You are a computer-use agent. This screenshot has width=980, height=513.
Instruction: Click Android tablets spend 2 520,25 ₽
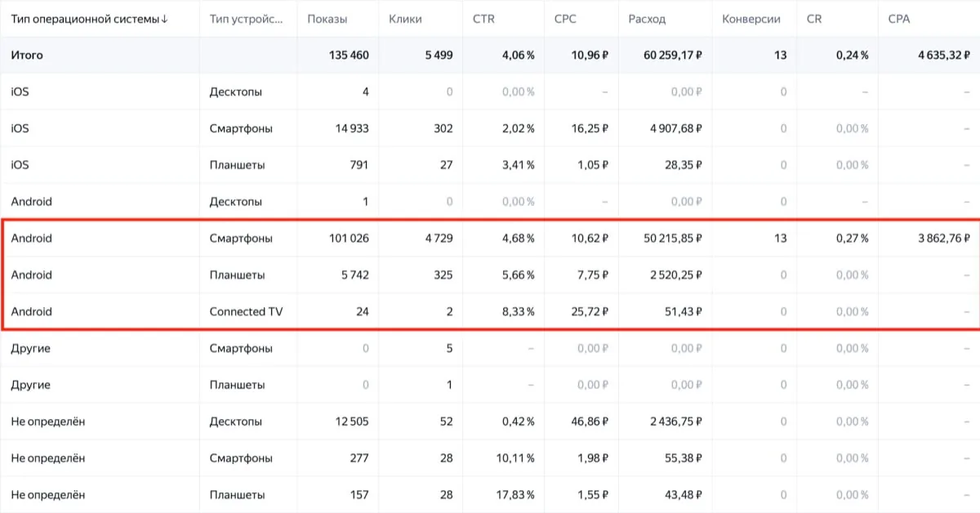point(677,275)
